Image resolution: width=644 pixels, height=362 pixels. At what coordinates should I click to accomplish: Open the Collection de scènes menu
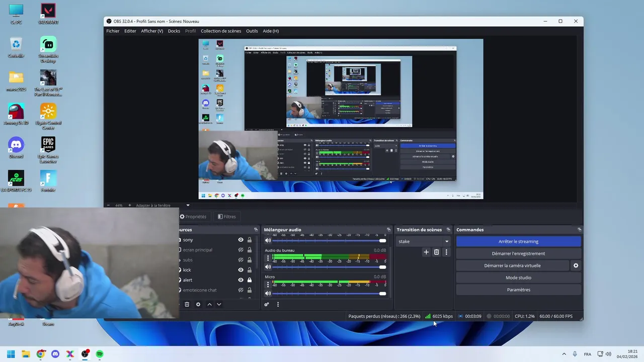pyautogui.click(x=221, y=31)
